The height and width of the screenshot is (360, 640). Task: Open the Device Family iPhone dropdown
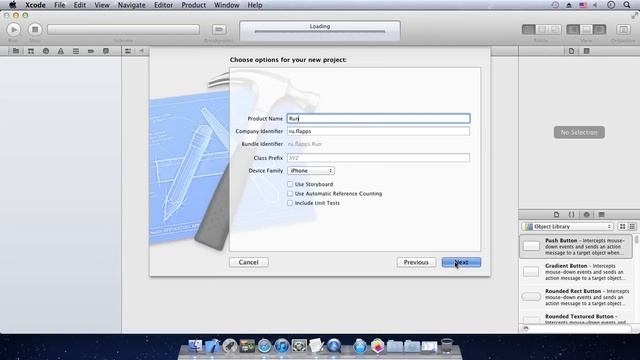tap(311, 171)
